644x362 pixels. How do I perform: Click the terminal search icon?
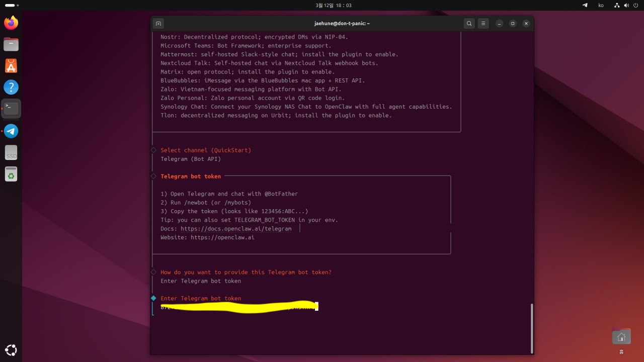coord(469,24)
